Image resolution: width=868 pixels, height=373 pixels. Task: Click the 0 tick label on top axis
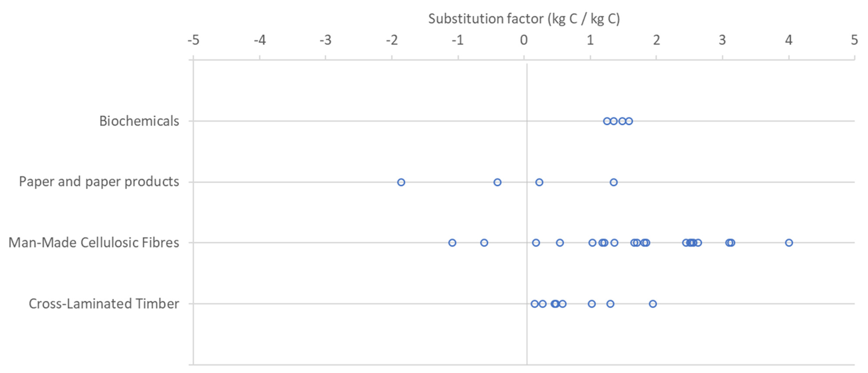(524, 41)
